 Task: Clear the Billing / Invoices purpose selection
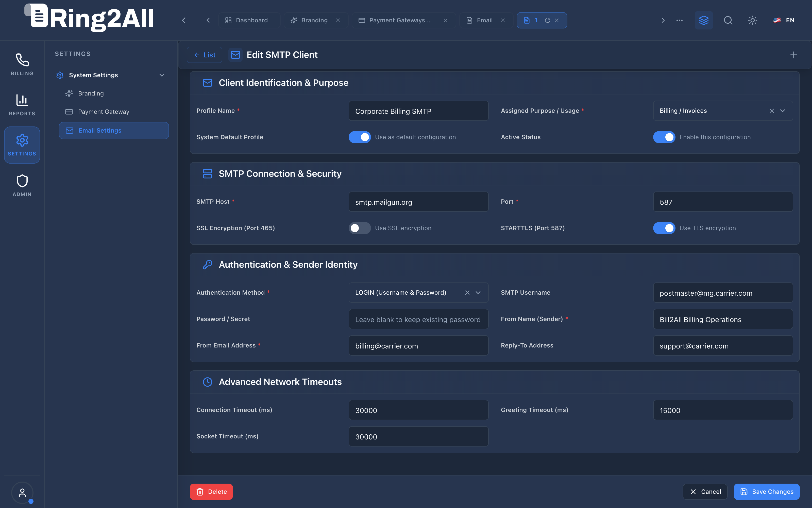pos(772,111)
